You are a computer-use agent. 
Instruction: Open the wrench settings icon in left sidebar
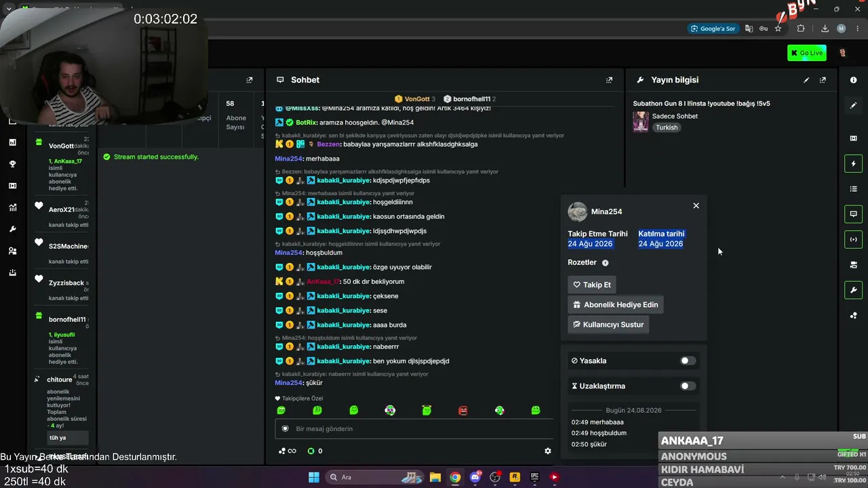click(12, 229)
